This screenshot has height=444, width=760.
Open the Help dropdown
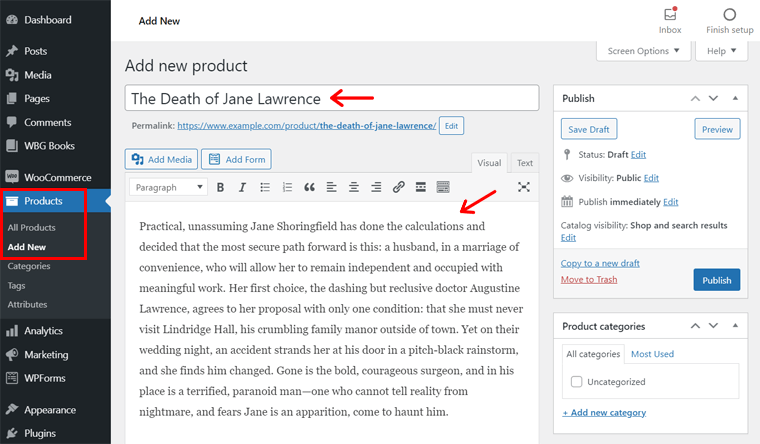pos(722,51)
